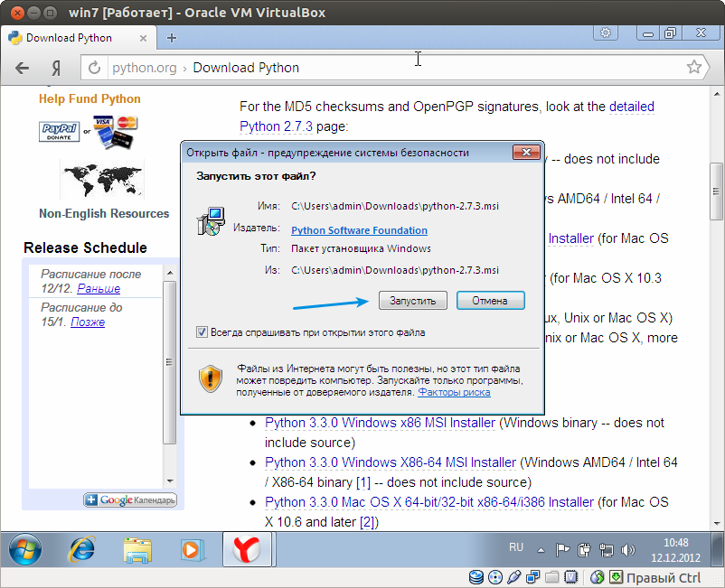Go back with the browser back arrow

pos(23,69)
